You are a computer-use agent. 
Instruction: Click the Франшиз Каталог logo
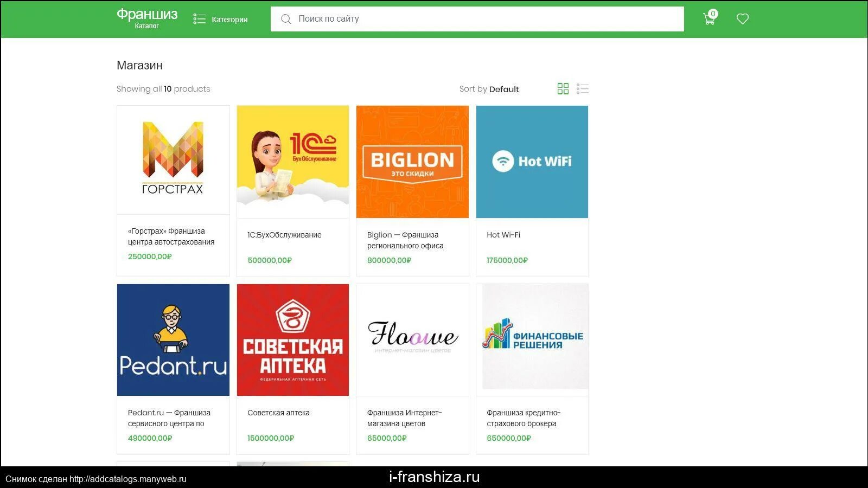(147, 18)
